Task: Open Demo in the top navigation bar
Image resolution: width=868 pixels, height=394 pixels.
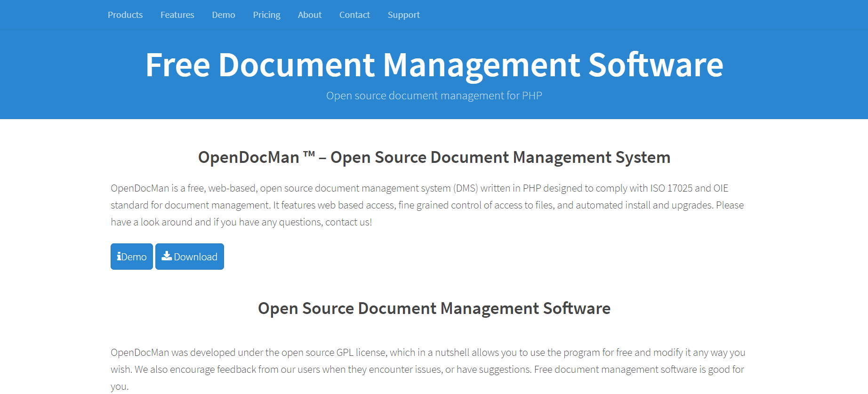Action: [224, 15]
